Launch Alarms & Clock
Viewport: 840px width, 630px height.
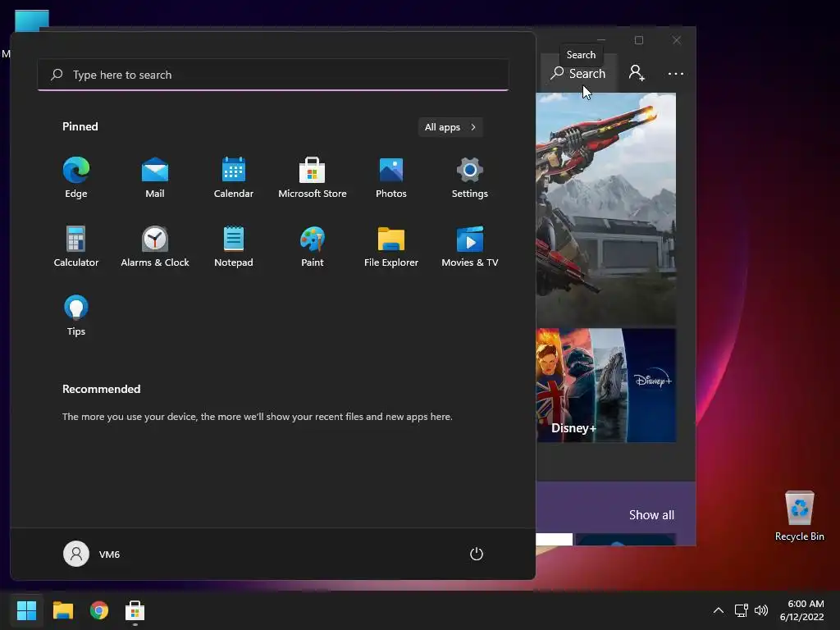coord(155,246)
